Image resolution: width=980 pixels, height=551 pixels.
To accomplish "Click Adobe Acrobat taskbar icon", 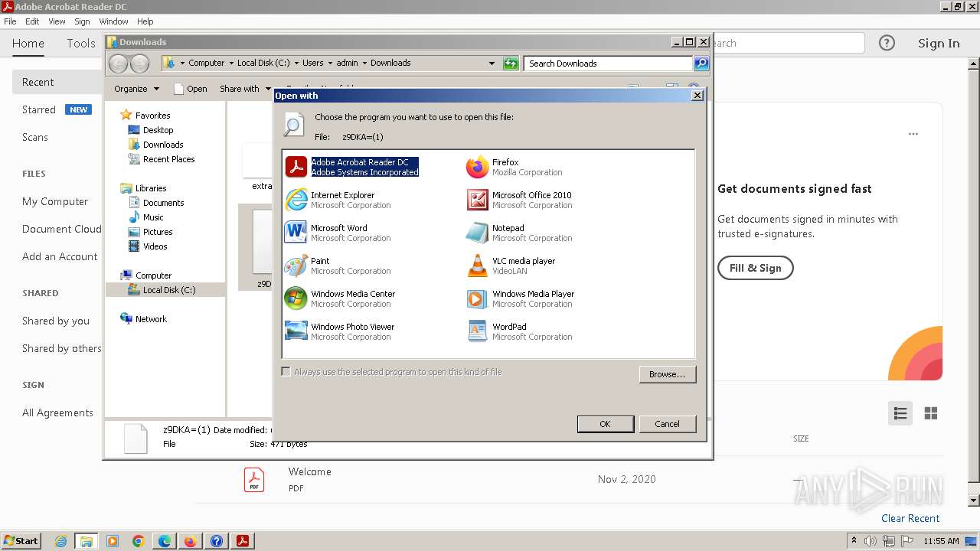I will (x=243, y=541).
